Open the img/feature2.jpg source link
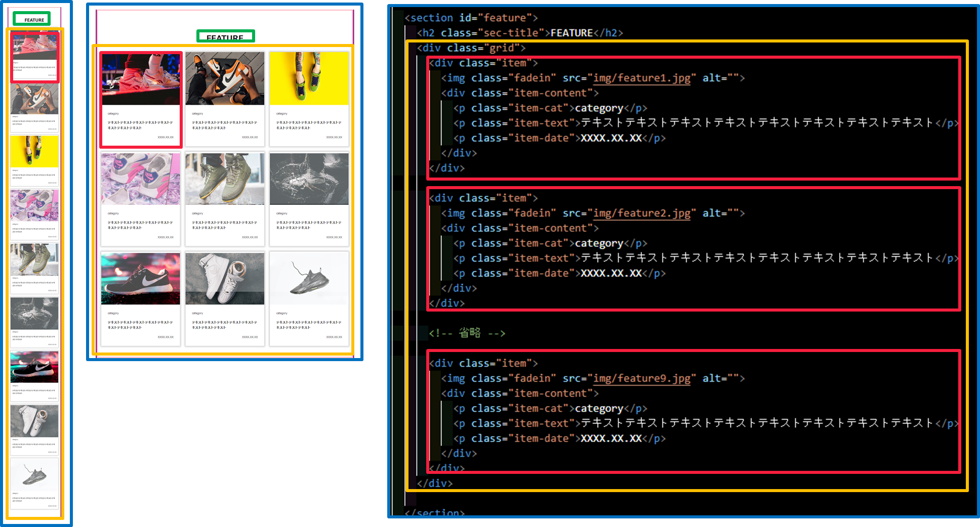 pos(640,213)
